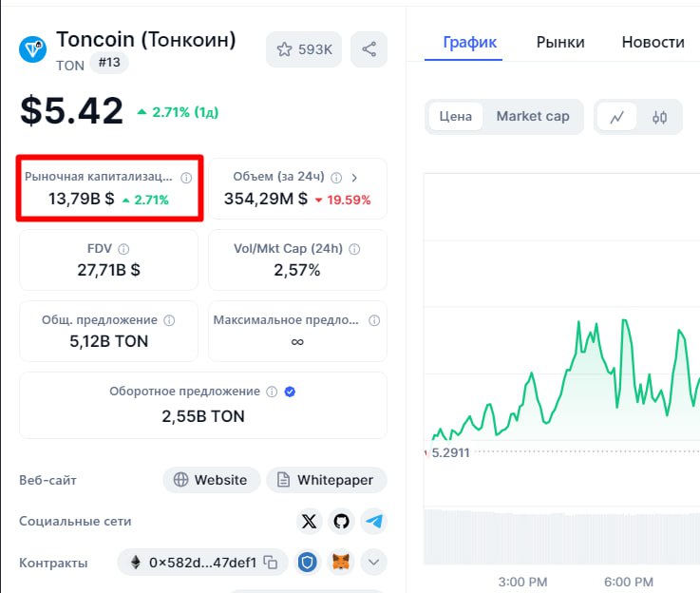Click the 2,55B TON circulating supply value
700x593 pixels.
coord(203,416)
